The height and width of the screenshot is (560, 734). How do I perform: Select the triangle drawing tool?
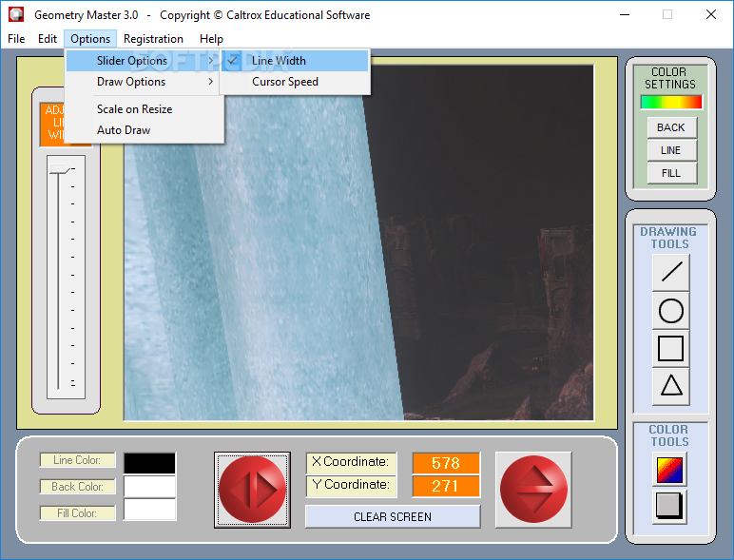(671, 387)
